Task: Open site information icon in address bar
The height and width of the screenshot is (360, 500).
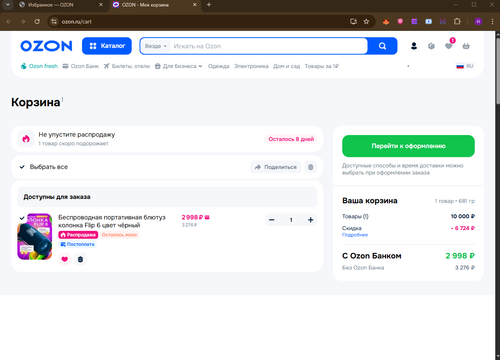Action: (54, 21)
